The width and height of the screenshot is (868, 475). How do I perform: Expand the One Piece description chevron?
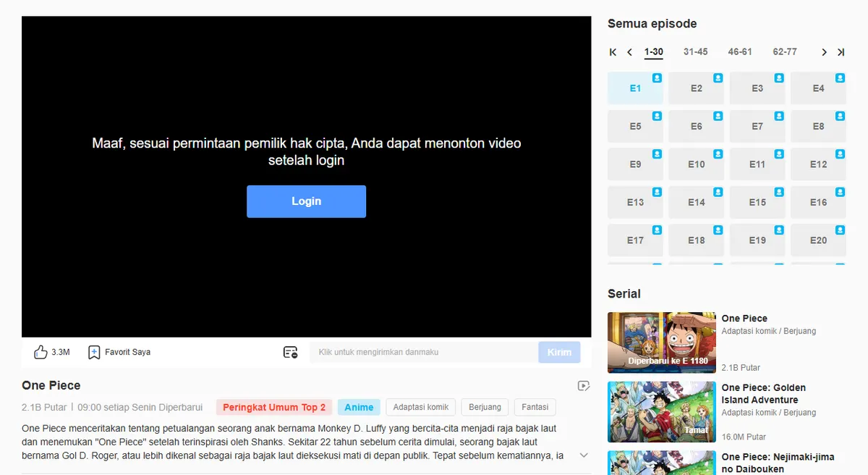584,455
